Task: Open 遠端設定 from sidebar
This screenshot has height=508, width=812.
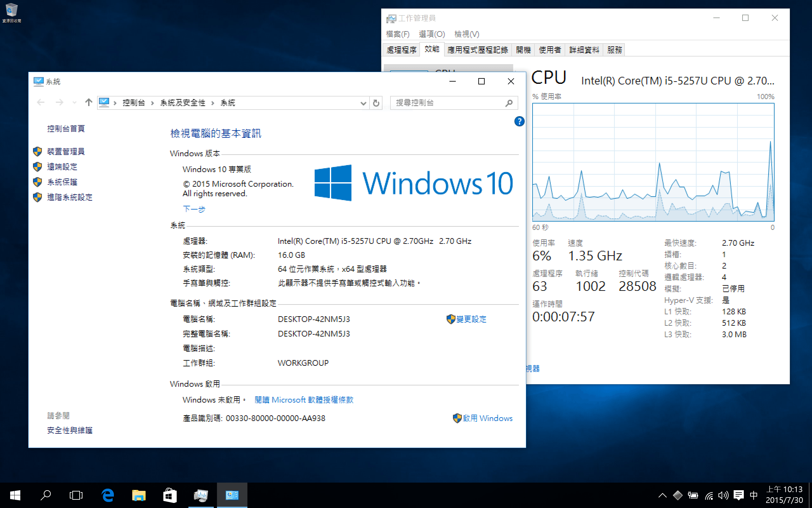Action: tap(62, 167)
